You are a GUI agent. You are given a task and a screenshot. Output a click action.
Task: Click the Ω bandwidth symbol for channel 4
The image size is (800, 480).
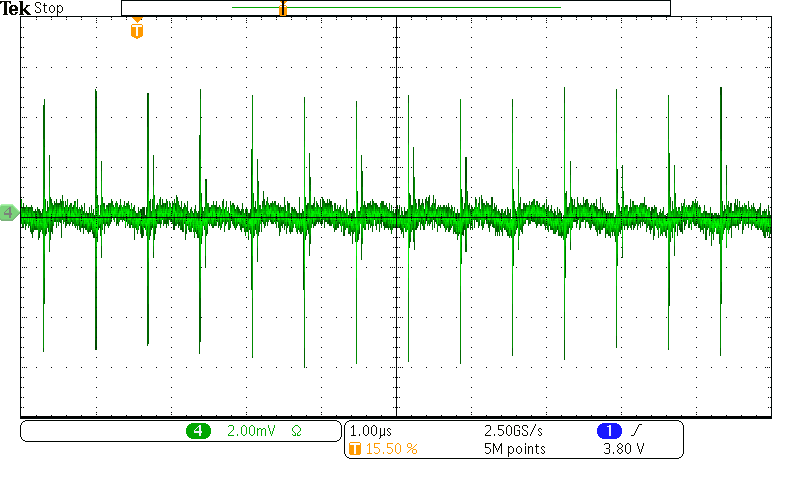click(296, 431)
